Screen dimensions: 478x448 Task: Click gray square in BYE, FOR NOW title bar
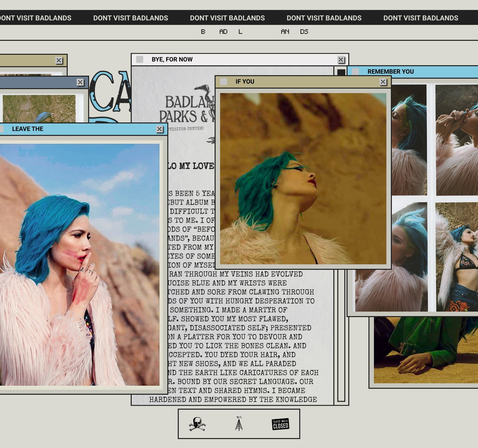(x=140, y=59)
